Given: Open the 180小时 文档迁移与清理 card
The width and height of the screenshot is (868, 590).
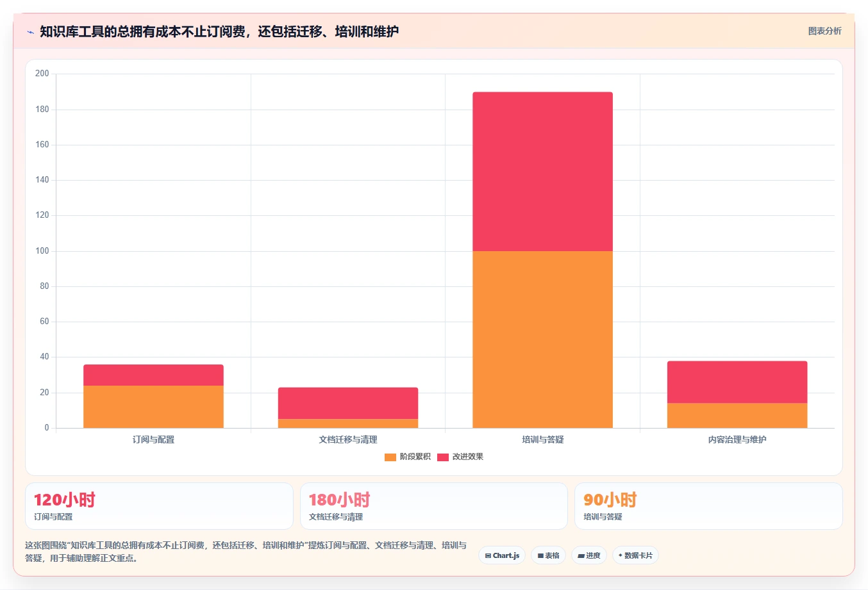Looking at the screenshot, I should point(434,506).
